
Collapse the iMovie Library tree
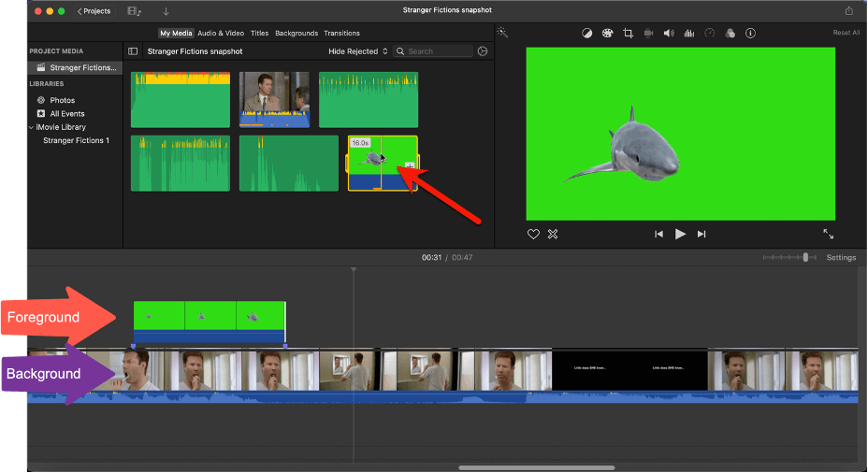coord(32,127)
